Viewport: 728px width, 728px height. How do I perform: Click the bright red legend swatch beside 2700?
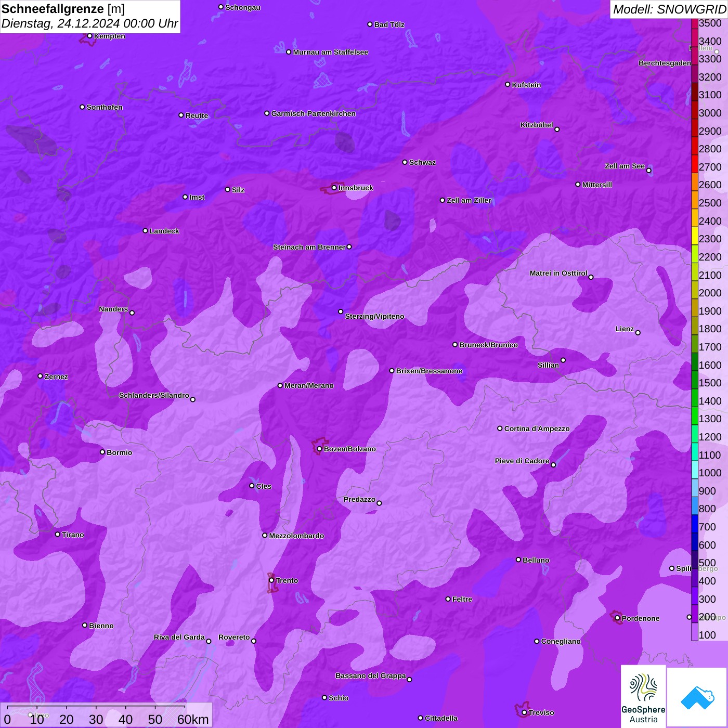point(695,164)
